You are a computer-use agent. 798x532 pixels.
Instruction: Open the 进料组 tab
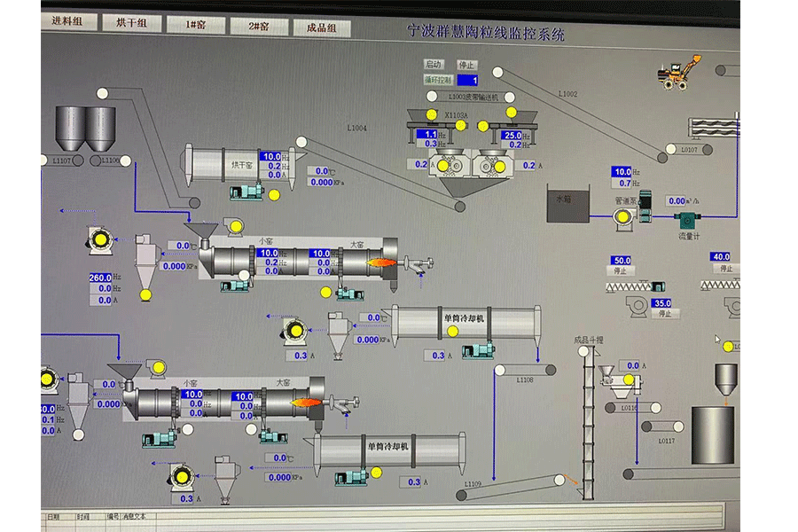67,21
